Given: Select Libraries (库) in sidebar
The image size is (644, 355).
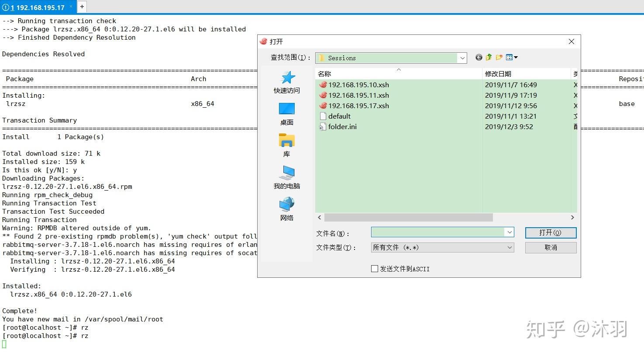Looking at the screenshot, I should point(287,146).
